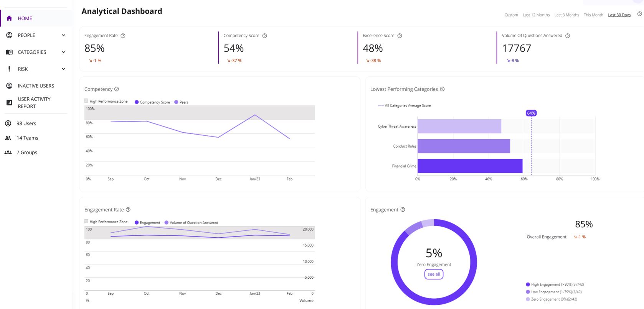Enable High Performance Zone in Competency chart

point(86,101)
